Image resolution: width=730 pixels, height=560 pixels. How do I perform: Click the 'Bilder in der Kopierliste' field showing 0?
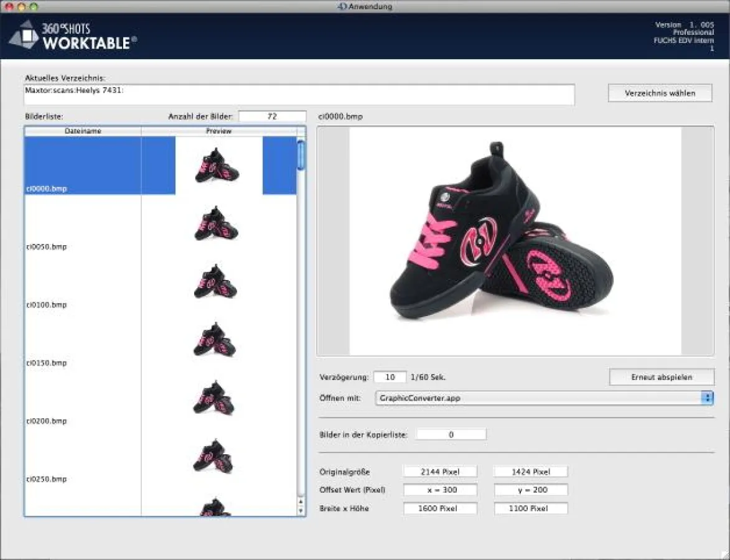click(x=451, y=434)
